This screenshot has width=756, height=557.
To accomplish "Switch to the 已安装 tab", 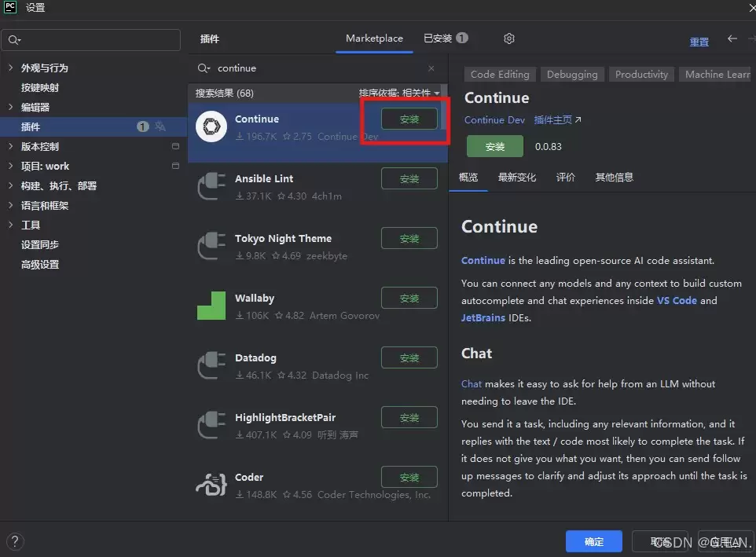I will [446, 38].
